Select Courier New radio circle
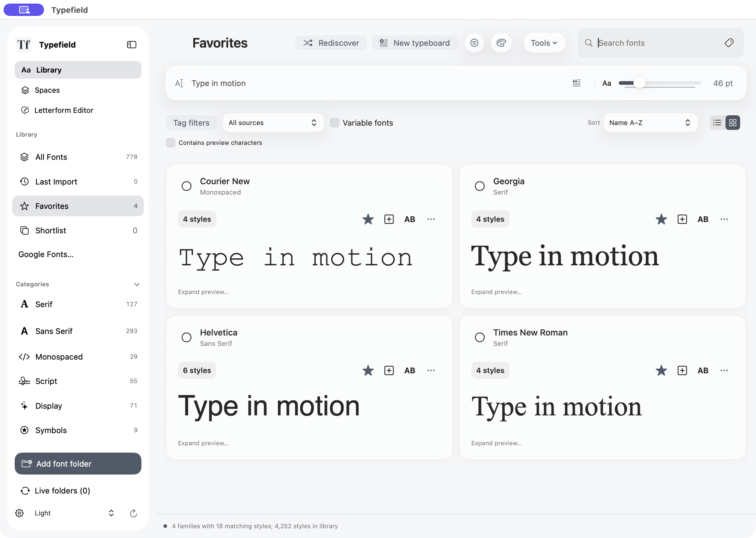 pos(187,186)
